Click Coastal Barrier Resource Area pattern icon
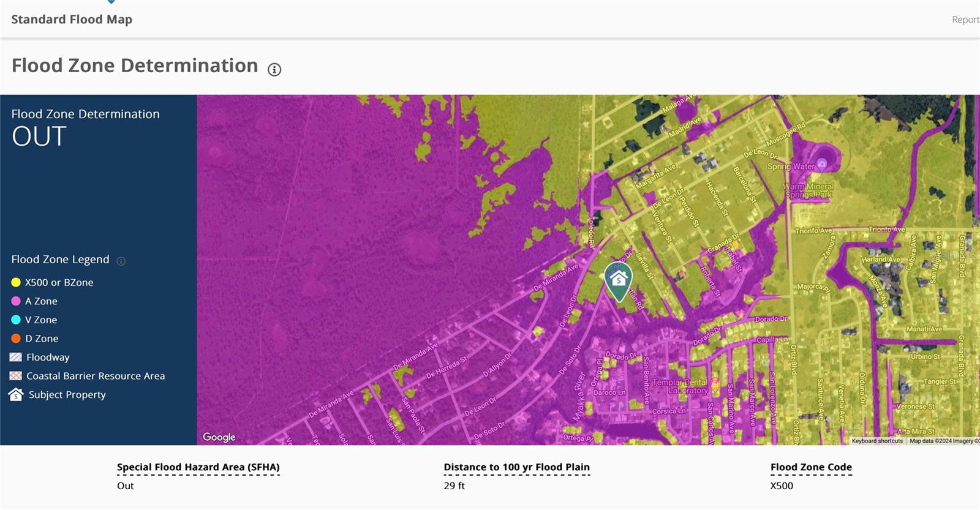The width and height of the screenshot is (980, 510). click(16, 376)
